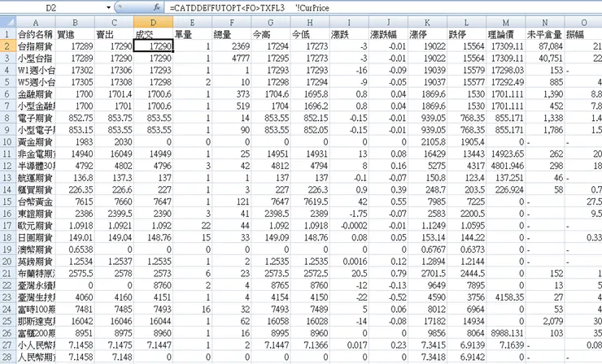This screenshot has height=364, width=602.
Task: Select row 28 header
Action: point(7,357)
